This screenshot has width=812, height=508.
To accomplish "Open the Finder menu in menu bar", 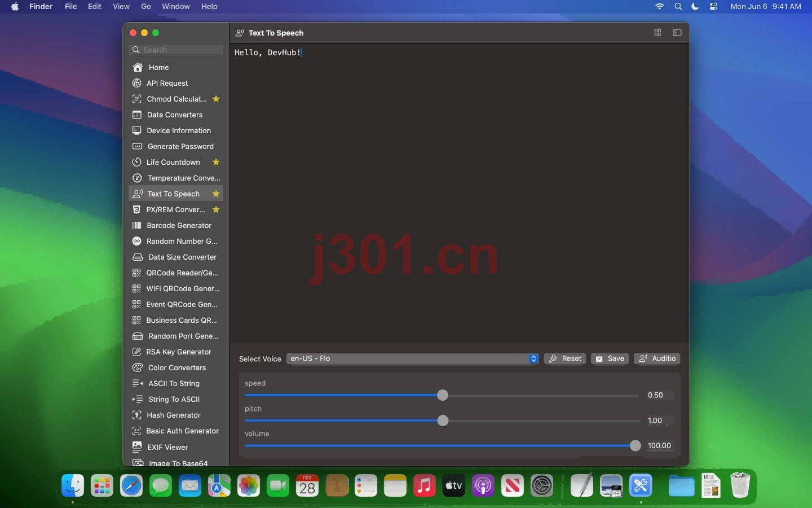I will (x=41, y=6).
